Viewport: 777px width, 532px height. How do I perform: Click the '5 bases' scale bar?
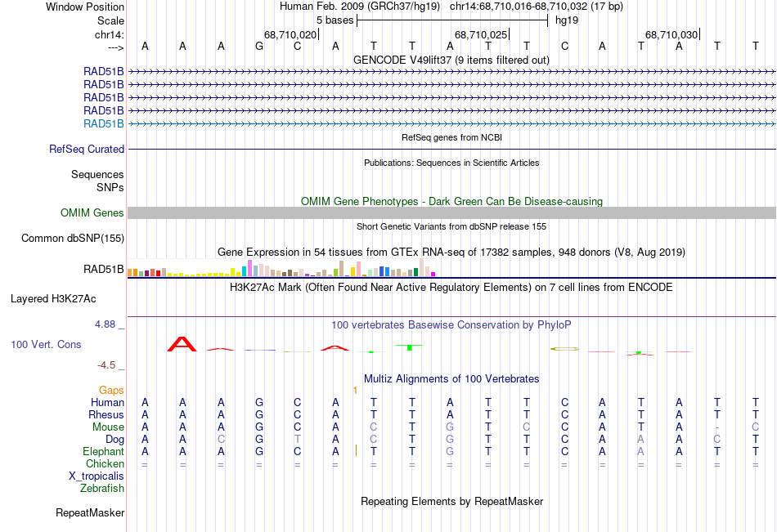452,20
